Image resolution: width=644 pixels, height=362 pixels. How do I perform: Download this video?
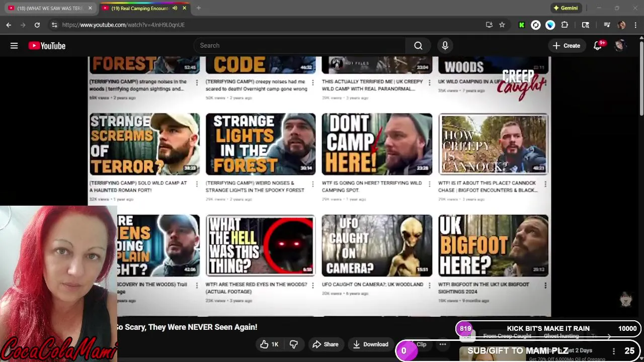[x=371, y=344]
